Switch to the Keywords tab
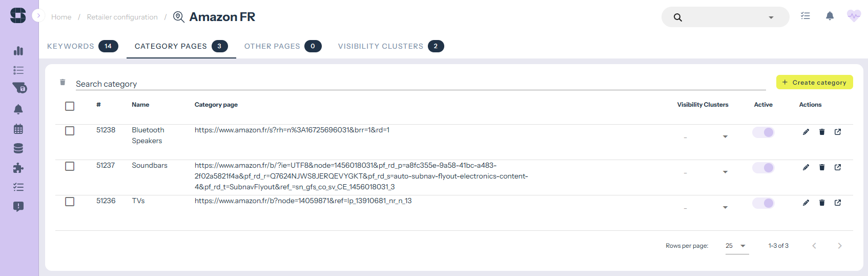 click(x=82, y=46)
